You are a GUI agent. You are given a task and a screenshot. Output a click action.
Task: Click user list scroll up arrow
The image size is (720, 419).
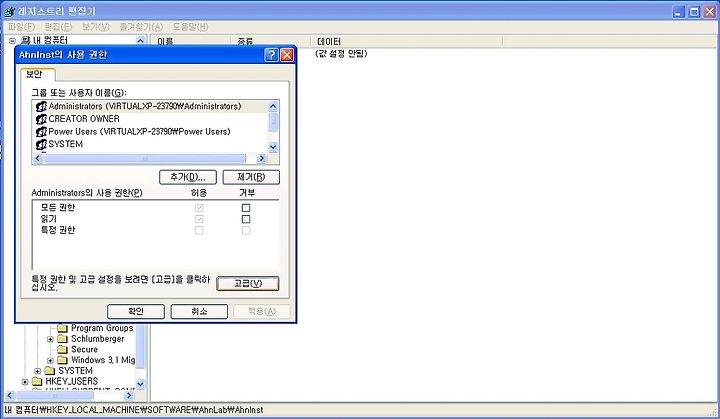click(273, 107)
